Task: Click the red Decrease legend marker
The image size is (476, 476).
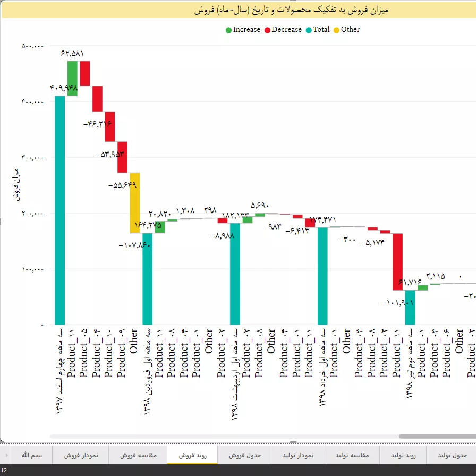Action: [267, 30]
